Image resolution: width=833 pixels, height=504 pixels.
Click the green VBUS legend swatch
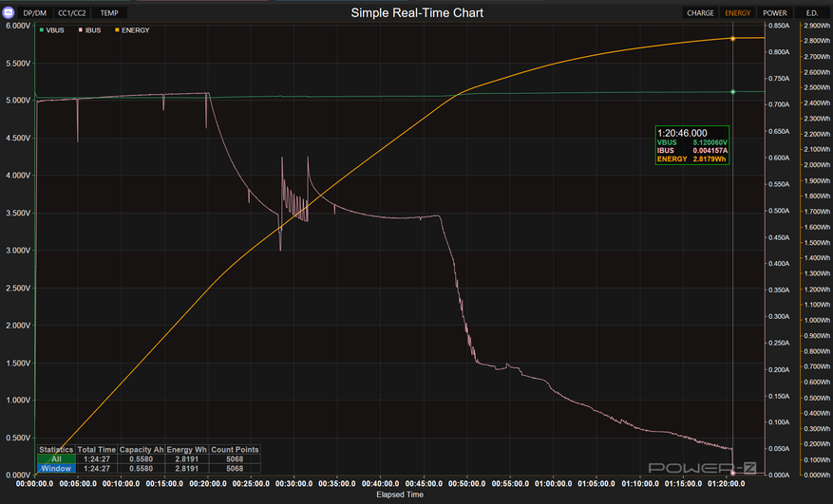pos(42,29)
